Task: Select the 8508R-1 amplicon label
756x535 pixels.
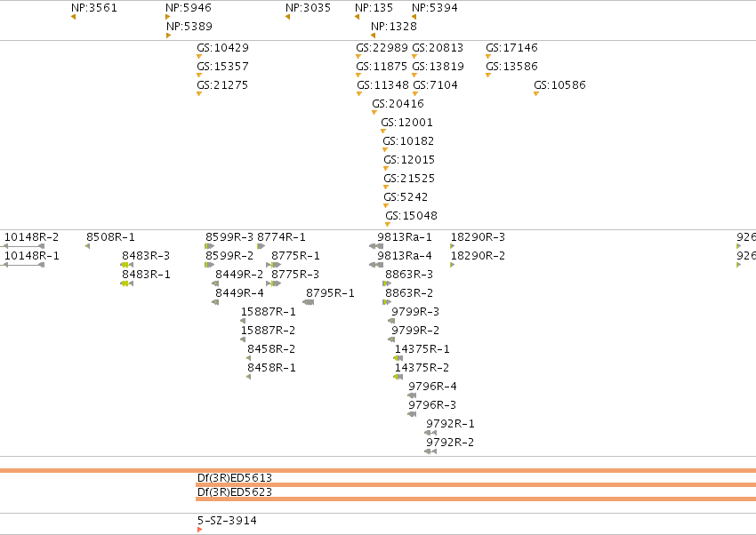Action: tap(111, 237)
